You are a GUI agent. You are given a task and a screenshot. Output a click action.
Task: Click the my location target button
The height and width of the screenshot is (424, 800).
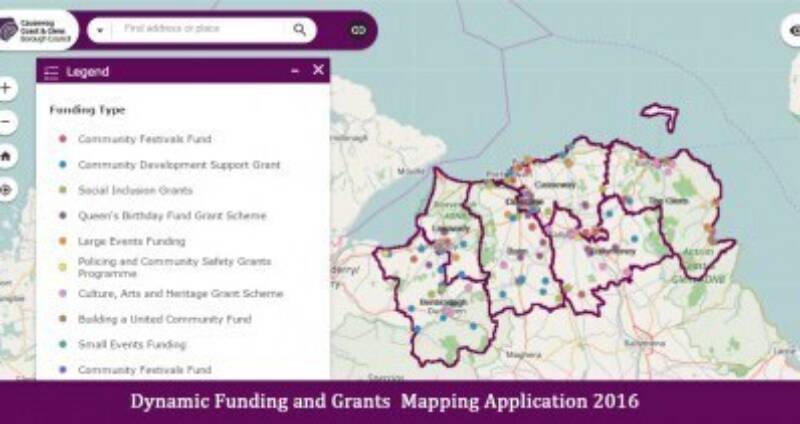(7, 189)
